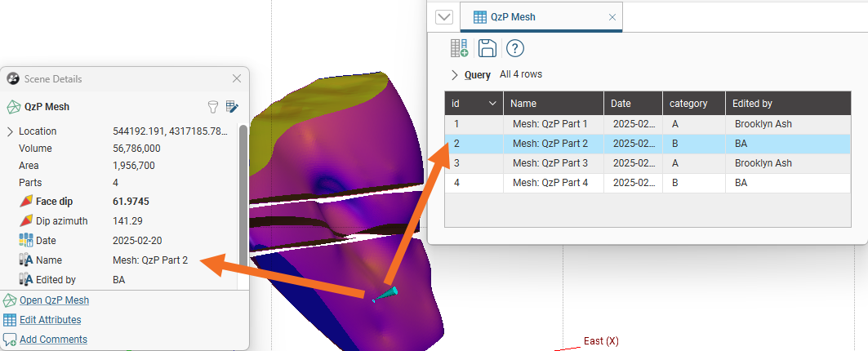Click the Add Comments link

pos(53,339)
